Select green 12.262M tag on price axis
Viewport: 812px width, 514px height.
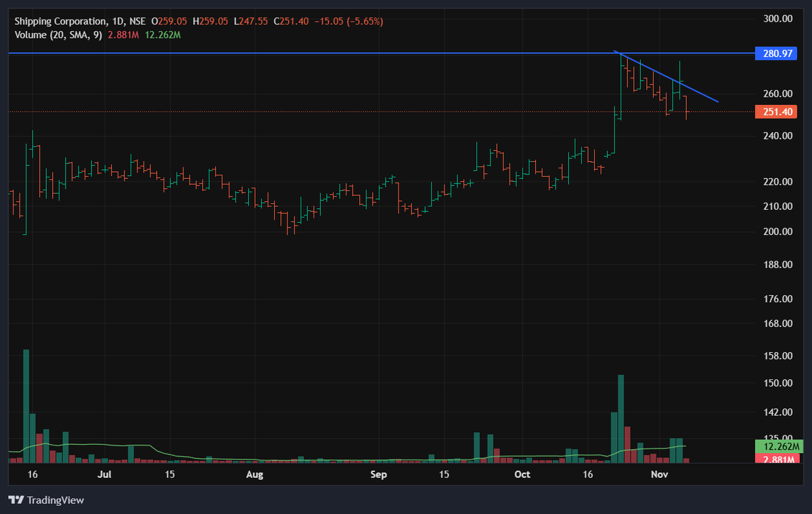pyautogui.click(x=777, y=446)
